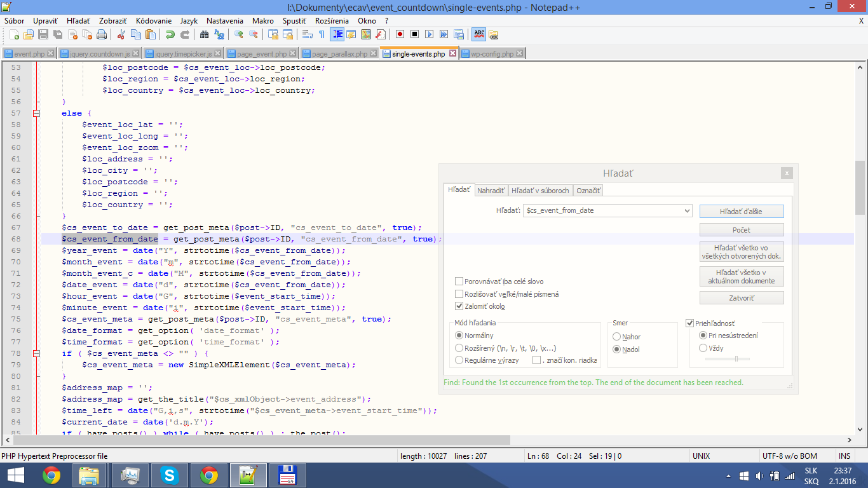
Task: Click the Print icon in toolbar
Action: point(102,34)
